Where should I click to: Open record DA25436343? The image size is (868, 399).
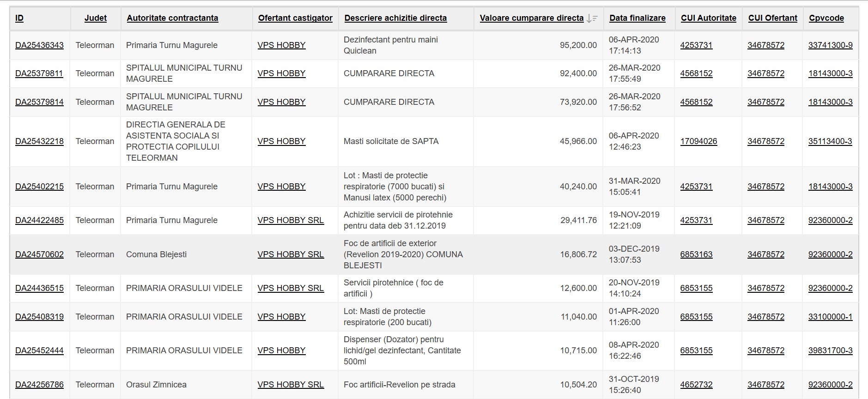pyautogui.click(x=39, y=45)
